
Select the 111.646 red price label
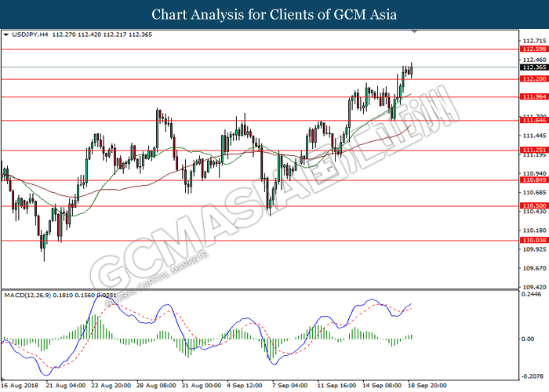click(534, 120)
